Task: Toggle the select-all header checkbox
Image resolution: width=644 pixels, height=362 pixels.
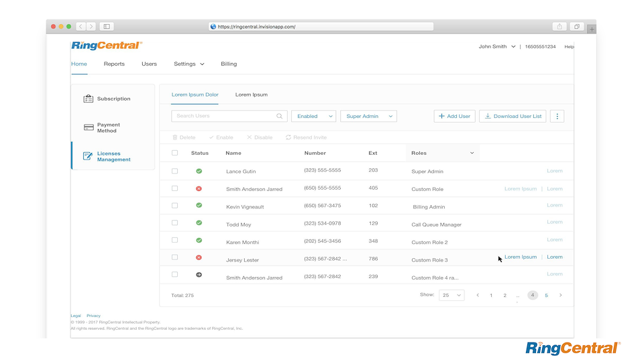Action: point(175,153)
